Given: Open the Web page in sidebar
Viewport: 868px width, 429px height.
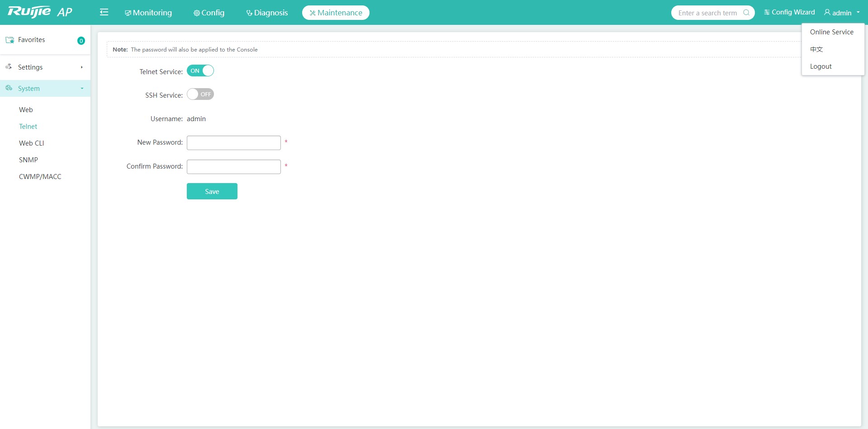Looking at the screenshot, I should click(x=26, y=110).
